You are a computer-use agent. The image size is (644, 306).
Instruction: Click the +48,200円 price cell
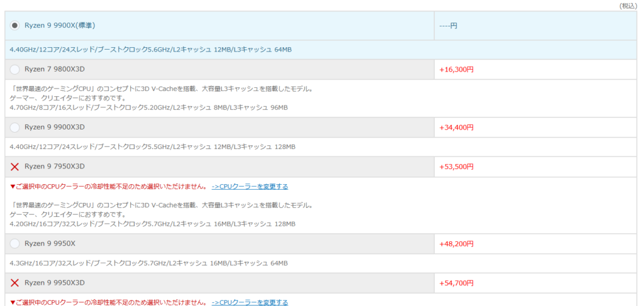click(456, 244)
